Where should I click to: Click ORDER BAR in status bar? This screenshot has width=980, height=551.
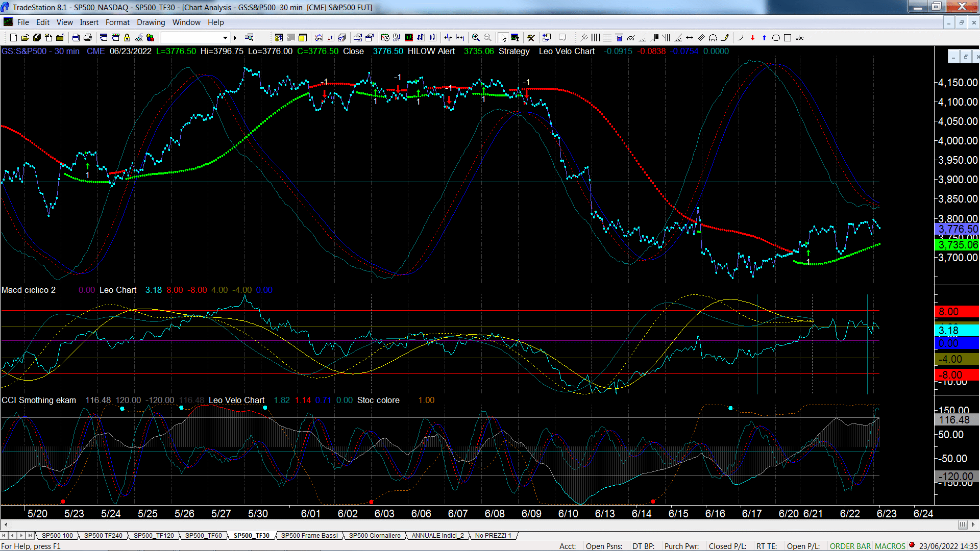[850, 546]
